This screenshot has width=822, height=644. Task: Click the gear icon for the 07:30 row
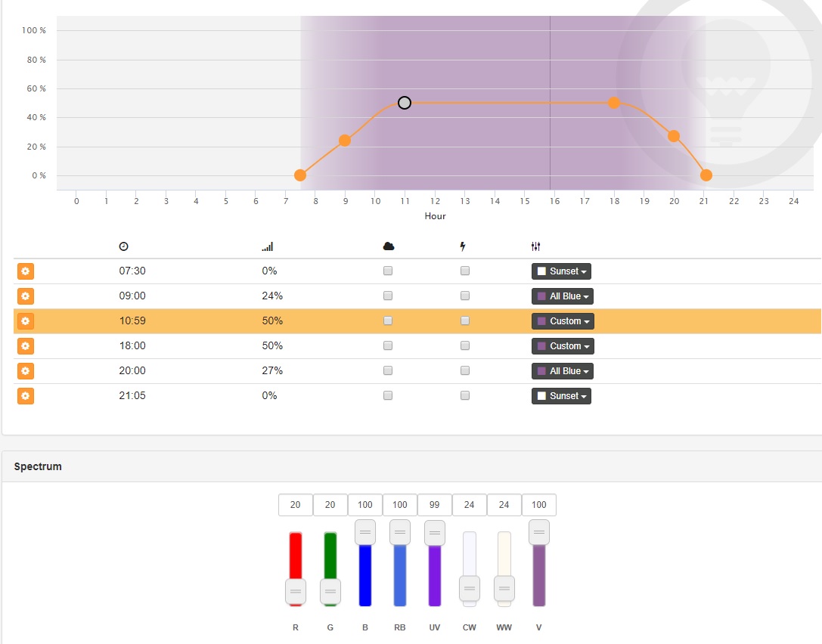[26, 271]
